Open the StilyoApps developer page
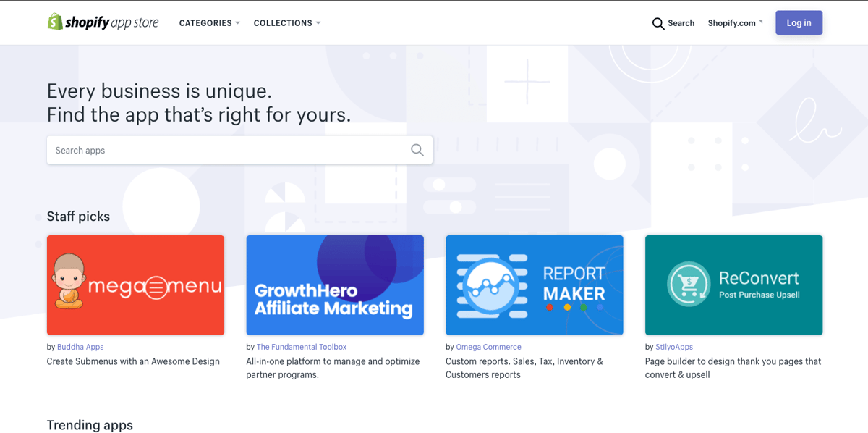Image resolution: width=868 pixels, height=433 pixels. [x=673, y=347]
